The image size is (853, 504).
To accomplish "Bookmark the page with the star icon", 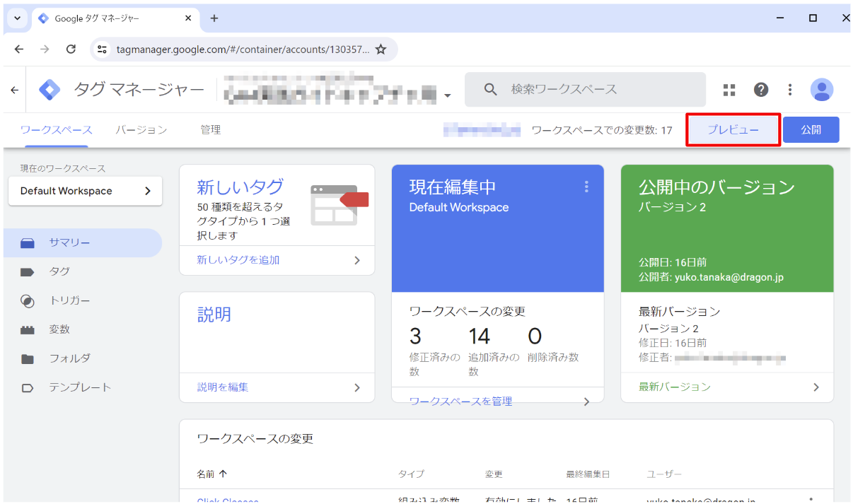I will (x=381, y=49).
